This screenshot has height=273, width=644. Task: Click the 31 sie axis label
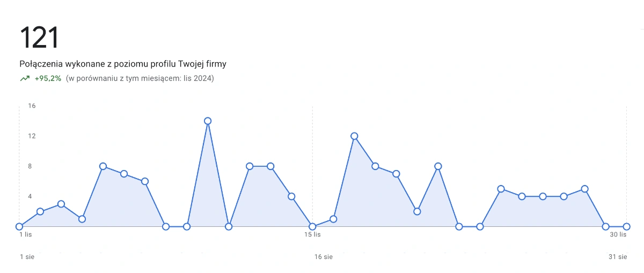coord(618,257)
